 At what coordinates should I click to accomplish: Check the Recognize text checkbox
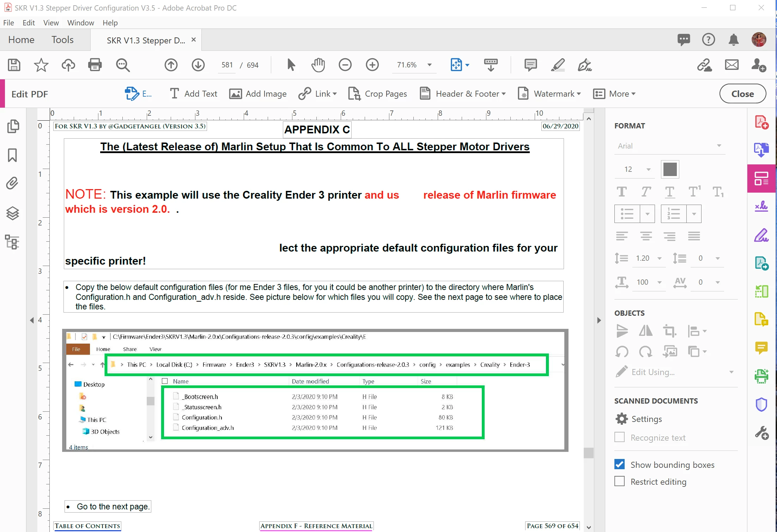coord(619,437)
